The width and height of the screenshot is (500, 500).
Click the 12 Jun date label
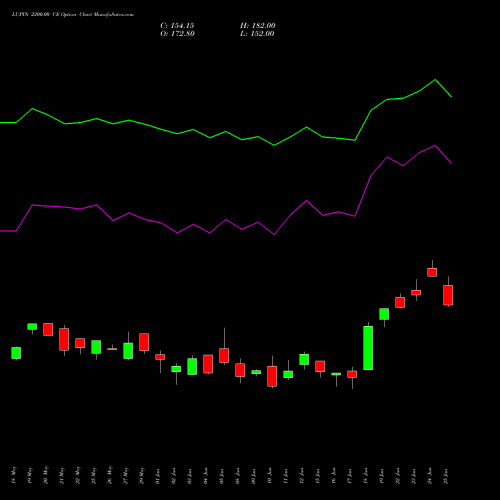coord(302,476)
